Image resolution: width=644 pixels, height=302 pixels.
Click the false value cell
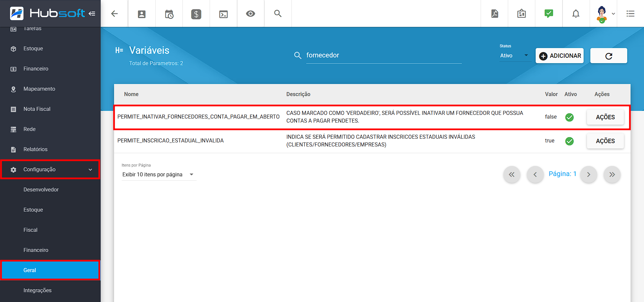(551, 117)
